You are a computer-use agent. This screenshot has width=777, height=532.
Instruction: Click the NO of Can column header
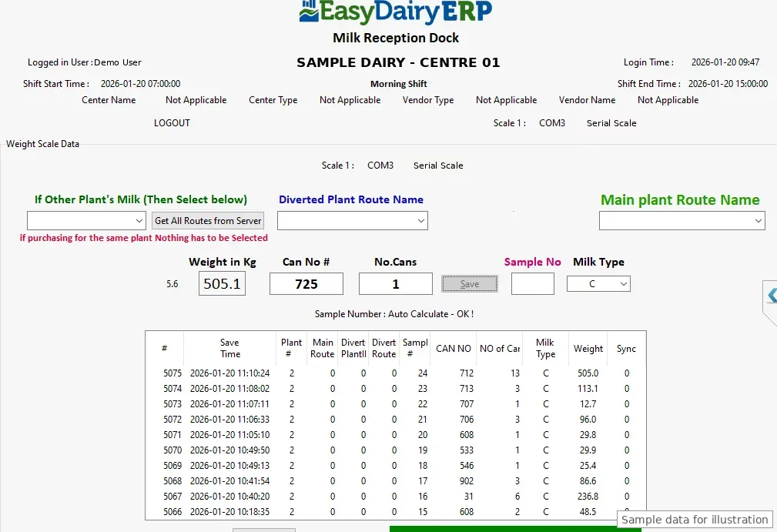500,348
